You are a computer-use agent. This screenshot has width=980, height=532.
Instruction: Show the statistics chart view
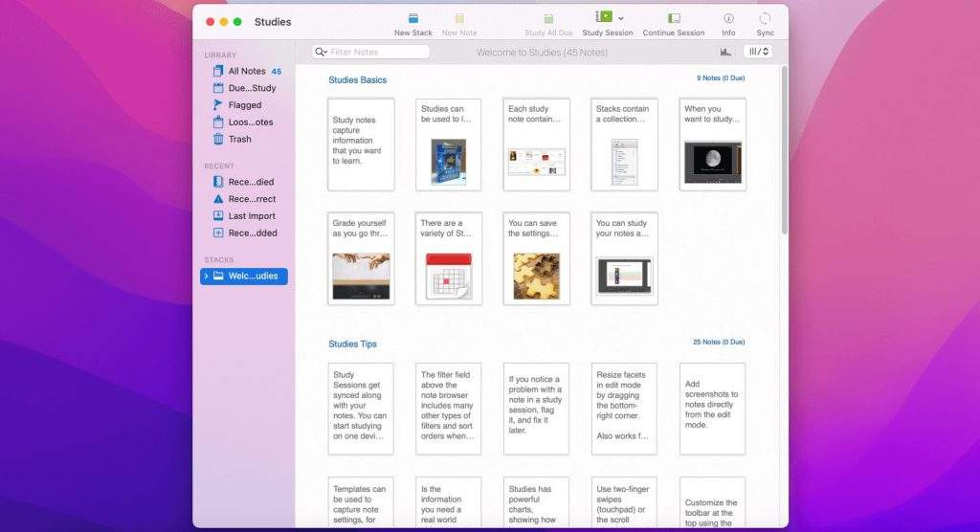[x=725, y=52]
